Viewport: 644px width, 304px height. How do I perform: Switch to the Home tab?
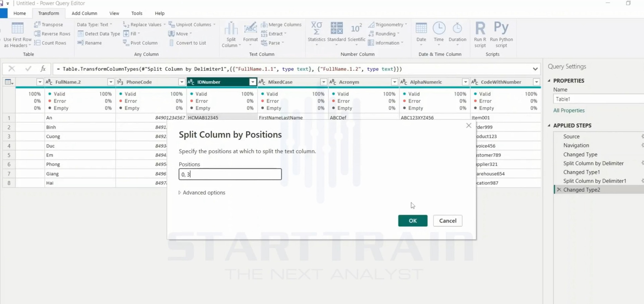(x=19, y=13)
